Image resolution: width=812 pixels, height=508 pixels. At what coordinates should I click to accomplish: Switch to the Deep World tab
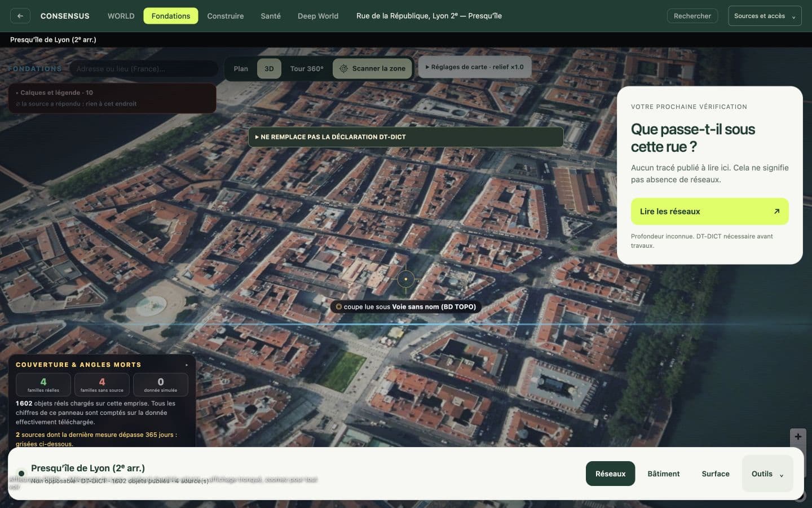coord(318,16)
